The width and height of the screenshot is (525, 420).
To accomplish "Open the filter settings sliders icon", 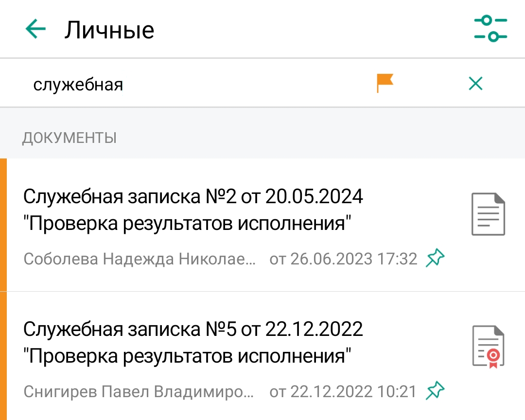I will pyautogui.click(x=490, y=29).
